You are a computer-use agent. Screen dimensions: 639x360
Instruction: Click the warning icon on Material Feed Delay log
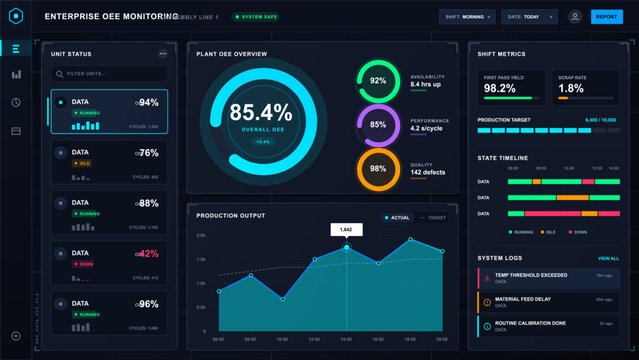coord(487,303)
